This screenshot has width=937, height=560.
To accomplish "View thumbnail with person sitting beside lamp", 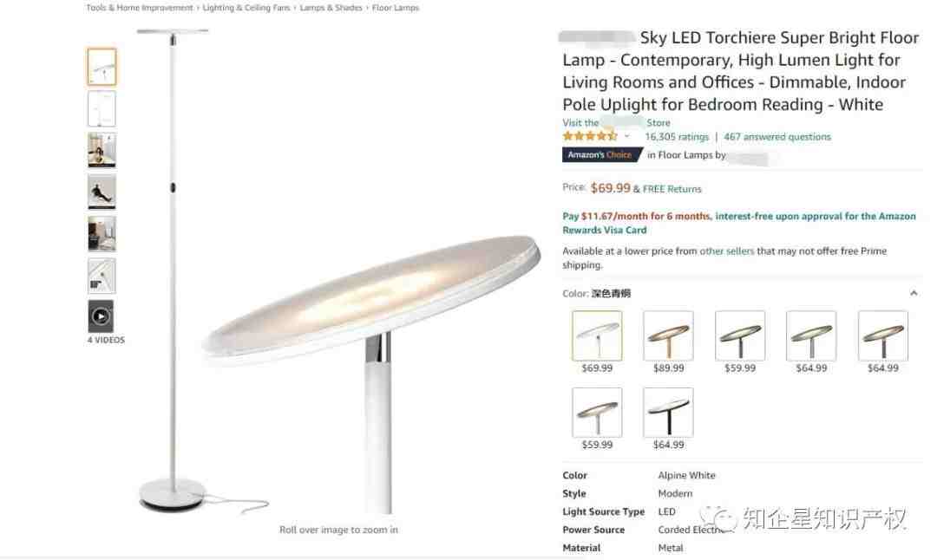I will pyautogui.click(x=102, y=151).
